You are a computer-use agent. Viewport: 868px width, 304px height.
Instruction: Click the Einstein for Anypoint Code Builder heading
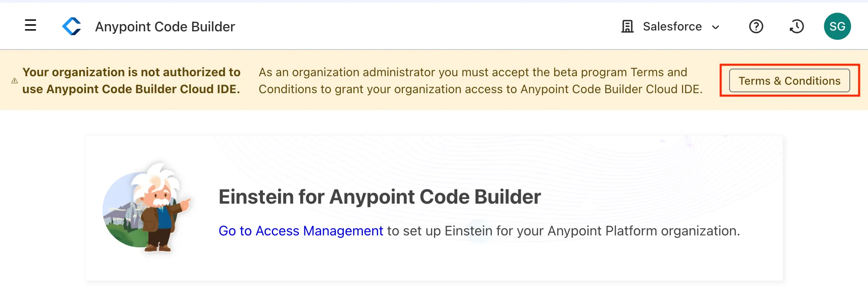(x=379, y=197)
